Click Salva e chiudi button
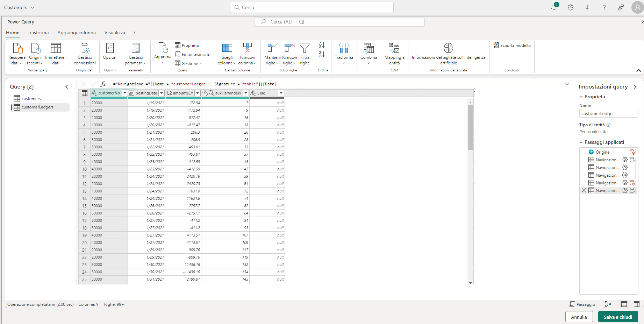The image size is (644, 324). pyautogui.click(x=618, y=317)
